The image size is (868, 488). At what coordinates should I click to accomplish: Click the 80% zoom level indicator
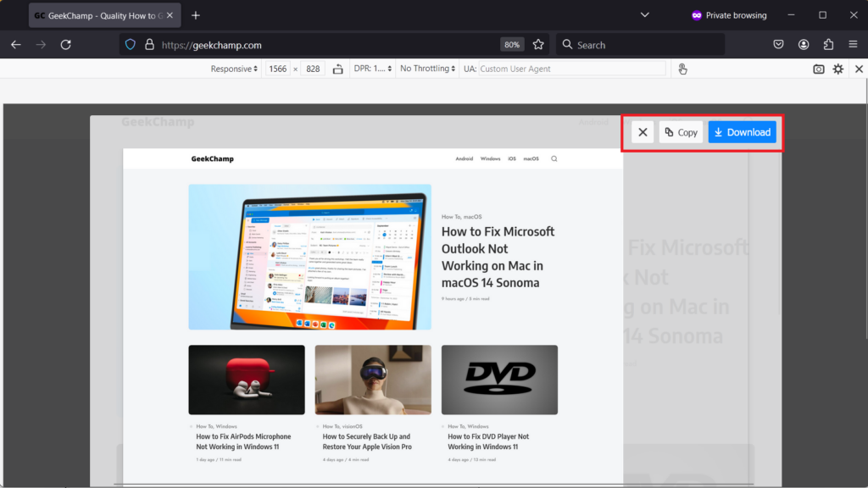coord(511,45)
